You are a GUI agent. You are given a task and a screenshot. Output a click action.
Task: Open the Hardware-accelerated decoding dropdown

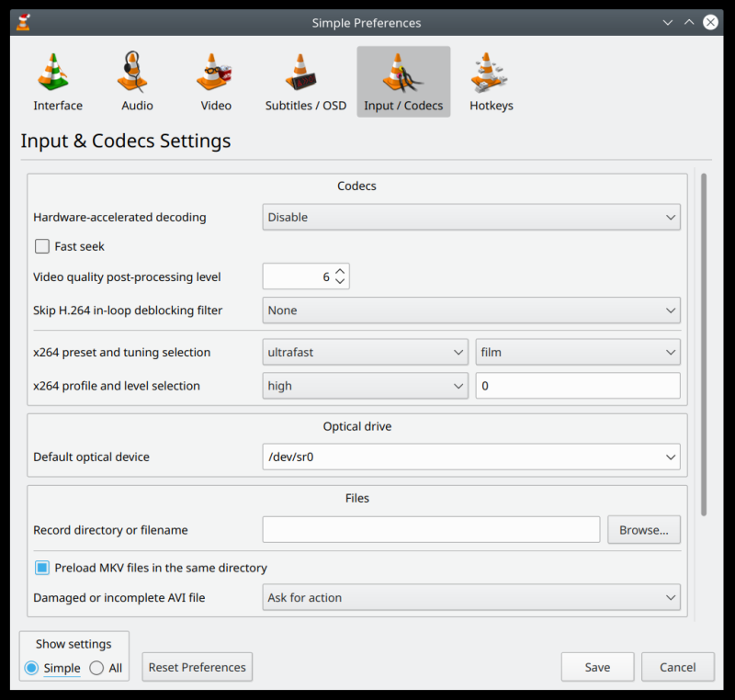(471, 217)
